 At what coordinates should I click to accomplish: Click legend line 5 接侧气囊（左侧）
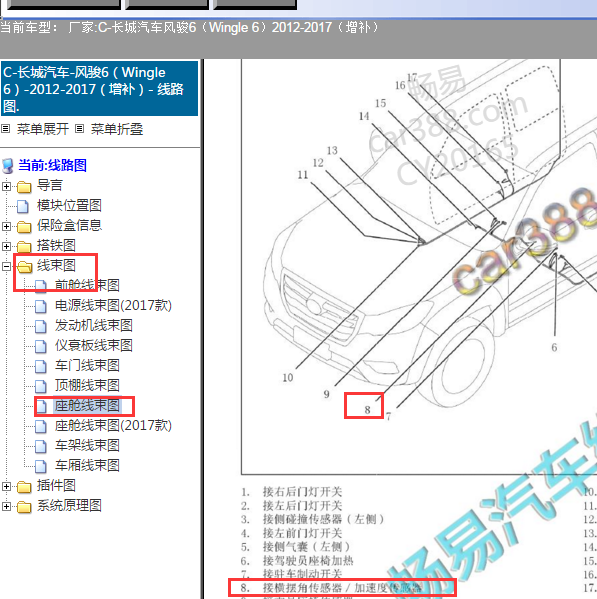pos(296,547)
